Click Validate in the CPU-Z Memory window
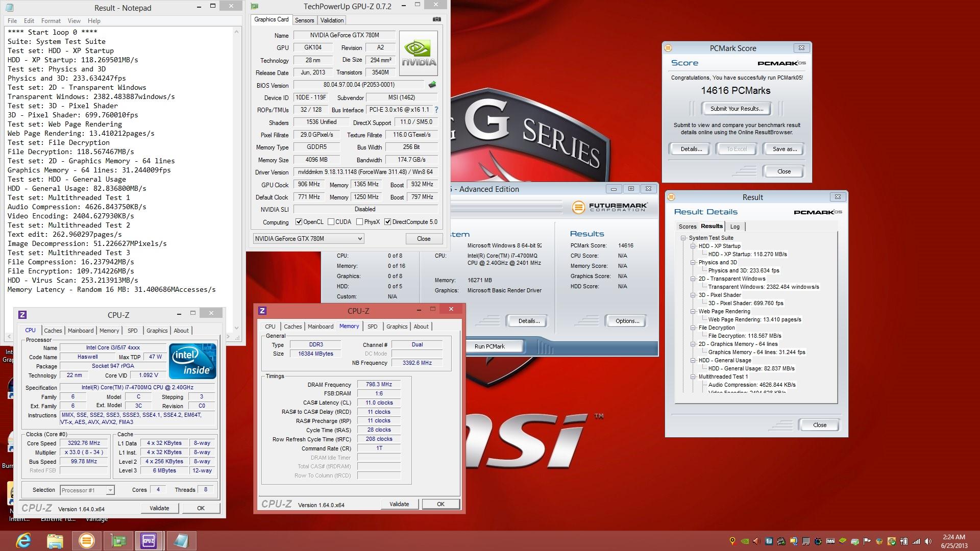The width and height of the screenshot is (980, 551). coord(399,504)
